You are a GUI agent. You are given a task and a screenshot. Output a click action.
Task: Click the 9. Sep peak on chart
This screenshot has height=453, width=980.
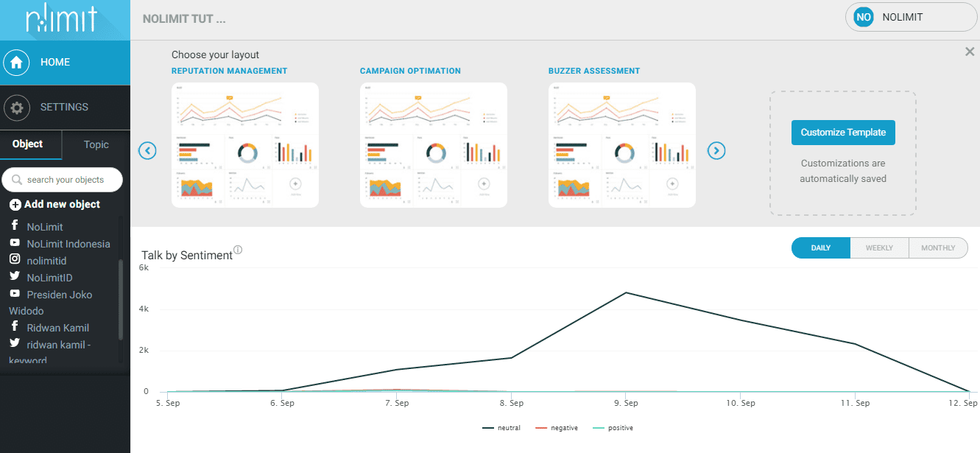click(x=626, y=292)
